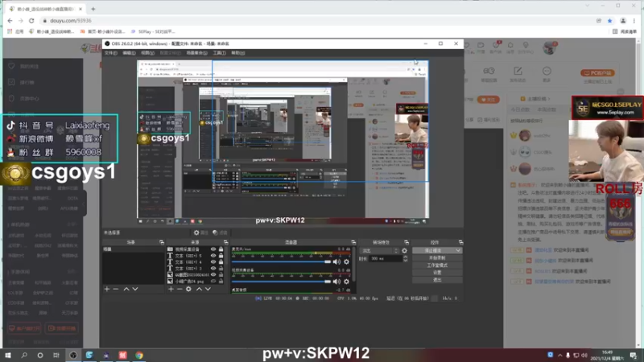Mute the second mixer audio channel
644x362 pixels.
pos(336,282)
